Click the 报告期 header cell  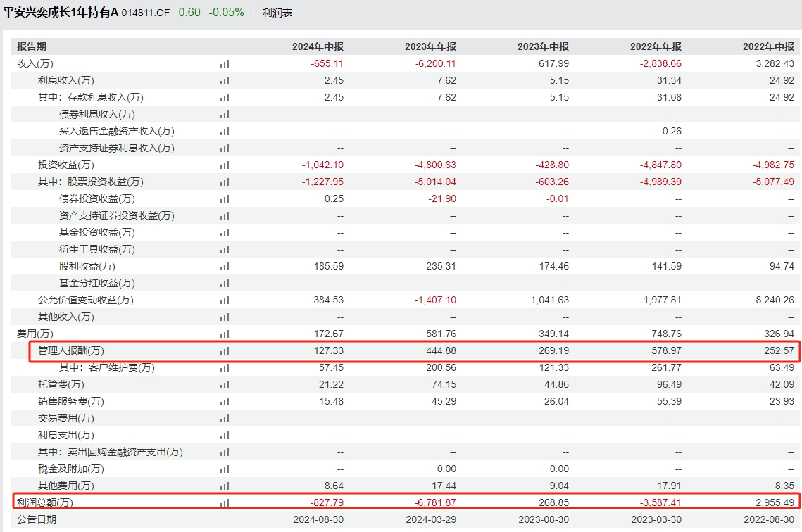[x=32, y=46]
